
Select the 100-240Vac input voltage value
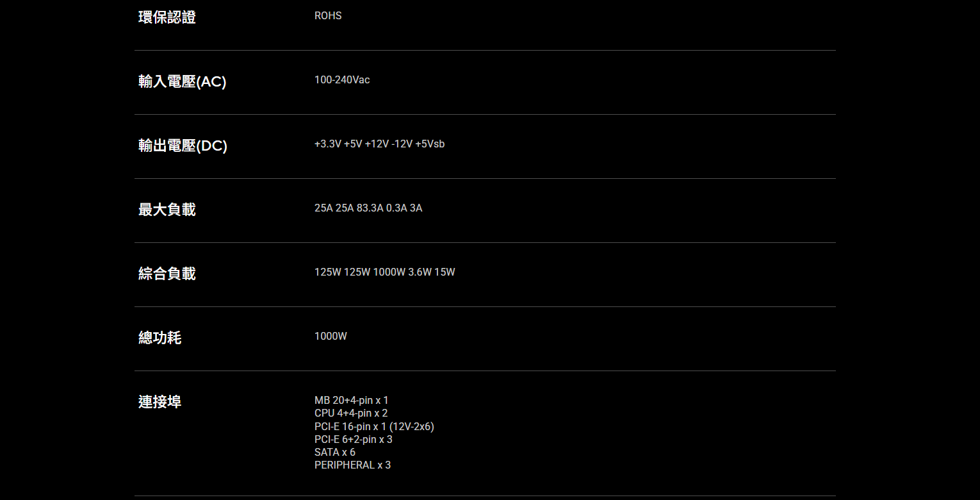[x=342, y=80]
